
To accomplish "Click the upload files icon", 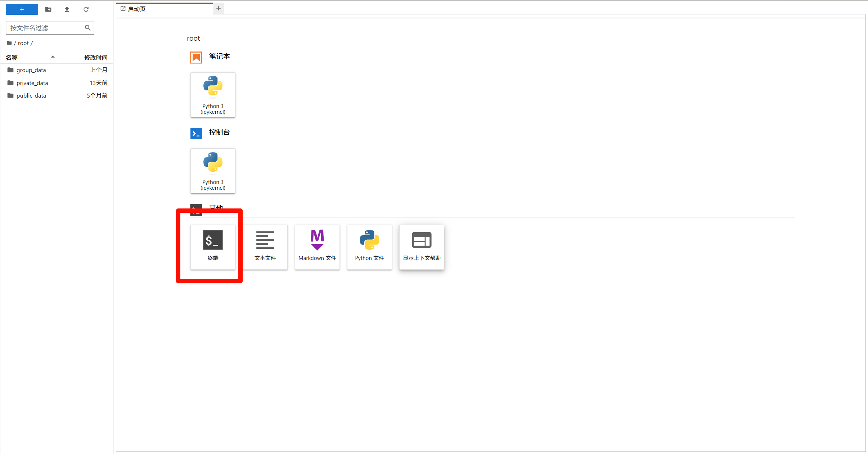I will (x=67, y=9).
